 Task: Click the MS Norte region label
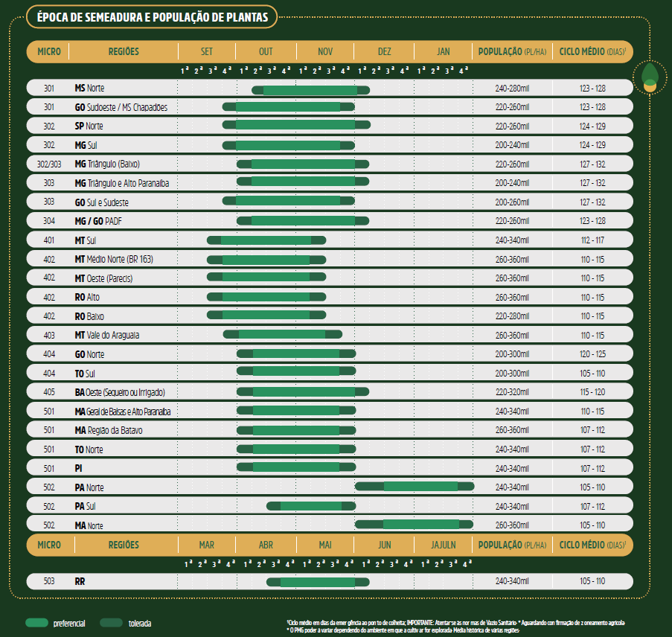(x=89, y=88)
